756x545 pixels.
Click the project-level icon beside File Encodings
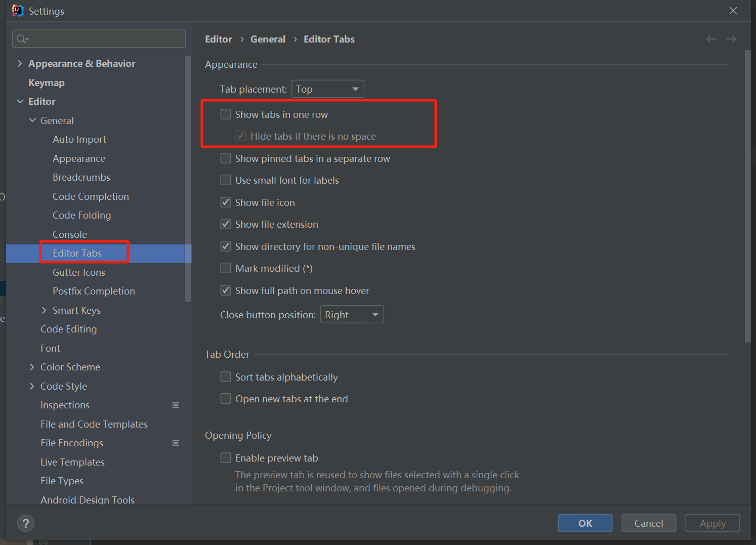click(176, 443)
